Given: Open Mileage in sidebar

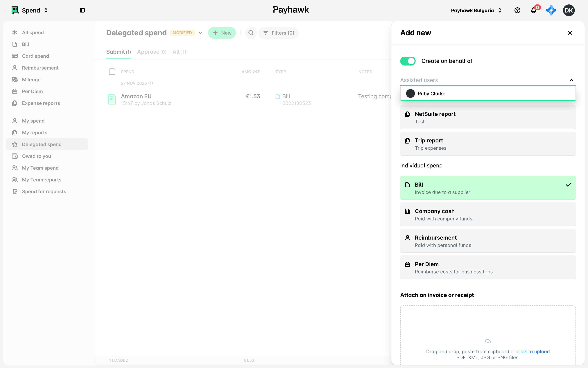Looking at the screenshot, I should coord(47,80).
